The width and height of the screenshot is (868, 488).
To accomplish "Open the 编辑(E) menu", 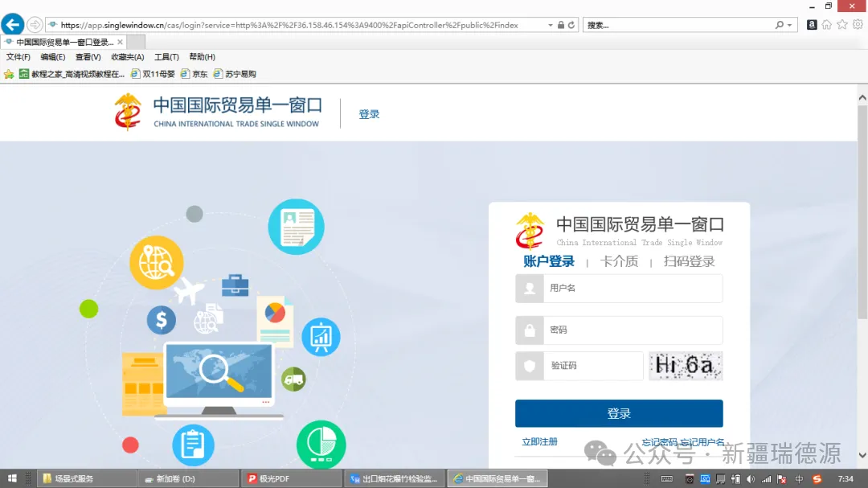I will coord(52,57).
